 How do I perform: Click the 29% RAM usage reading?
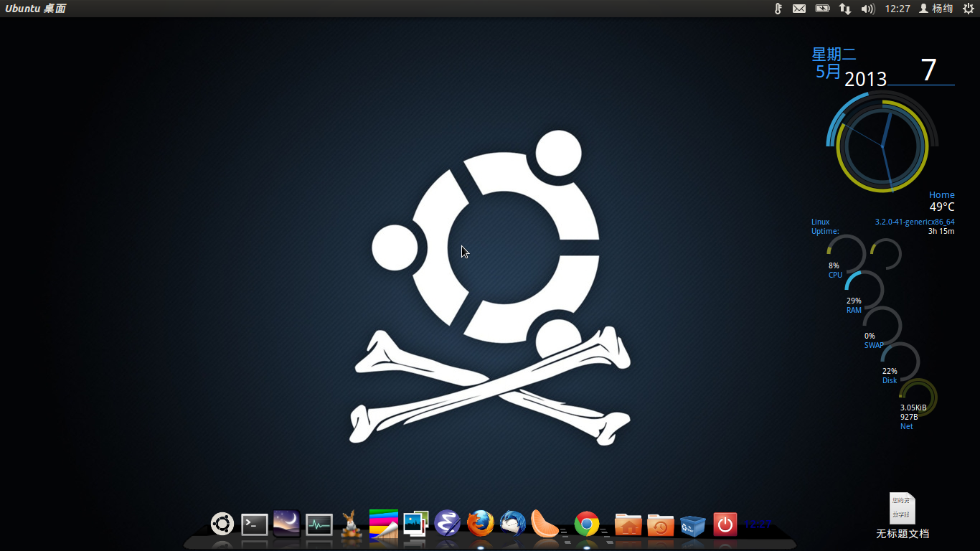pos(854,301)
